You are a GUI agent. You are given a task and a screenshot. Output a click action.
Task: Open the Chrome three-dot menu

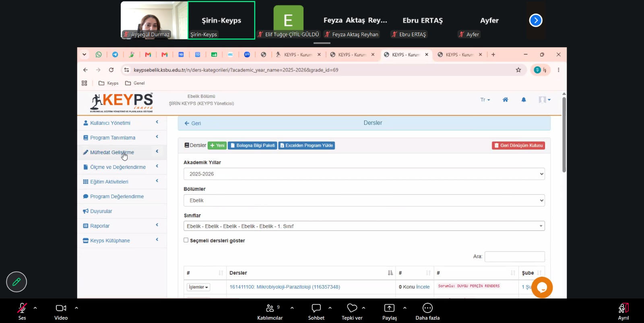point(558,70)
